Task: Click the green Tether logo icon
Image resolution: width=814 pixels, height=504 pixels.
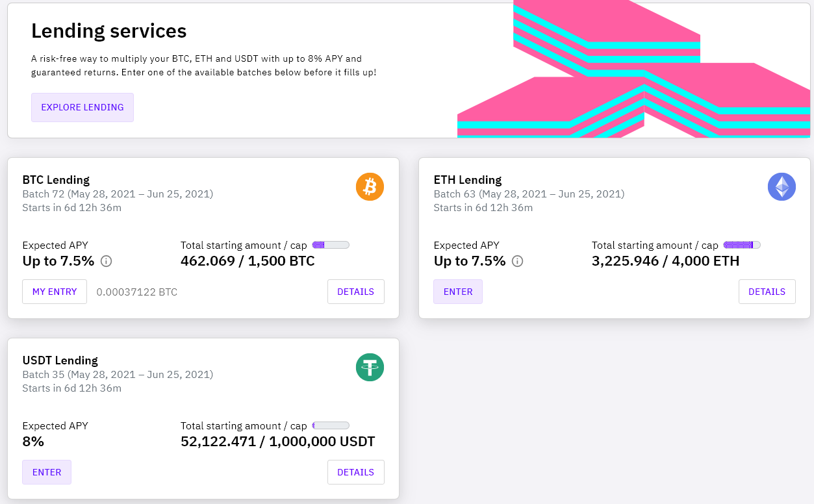Action: 370,368
